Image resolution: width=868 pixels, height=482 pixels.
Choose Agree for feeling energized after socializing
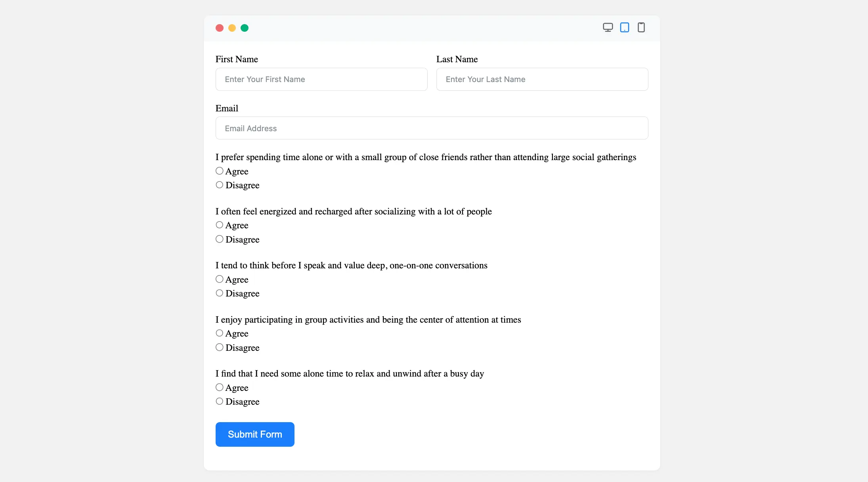point(219,225)
